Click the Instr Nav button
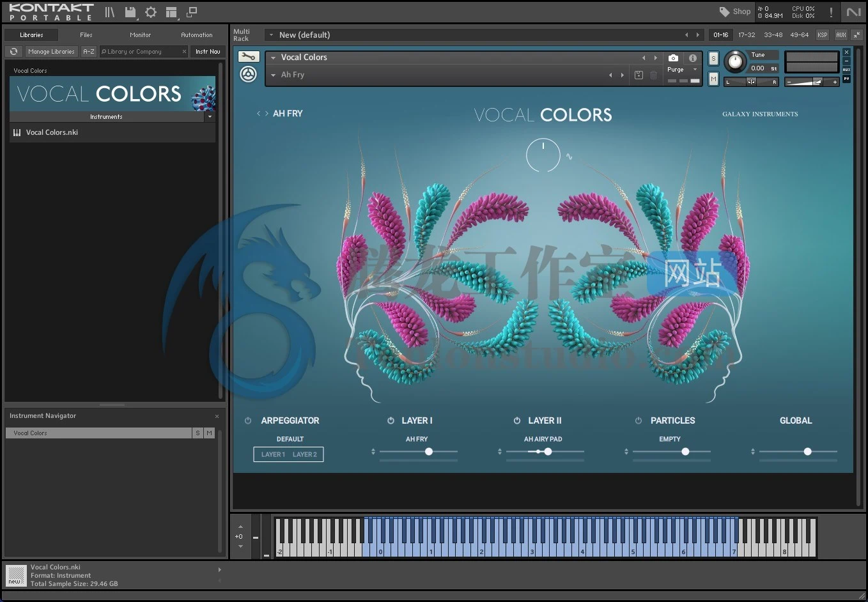Viewport: 868px width, 602px height. coord(208,52)
